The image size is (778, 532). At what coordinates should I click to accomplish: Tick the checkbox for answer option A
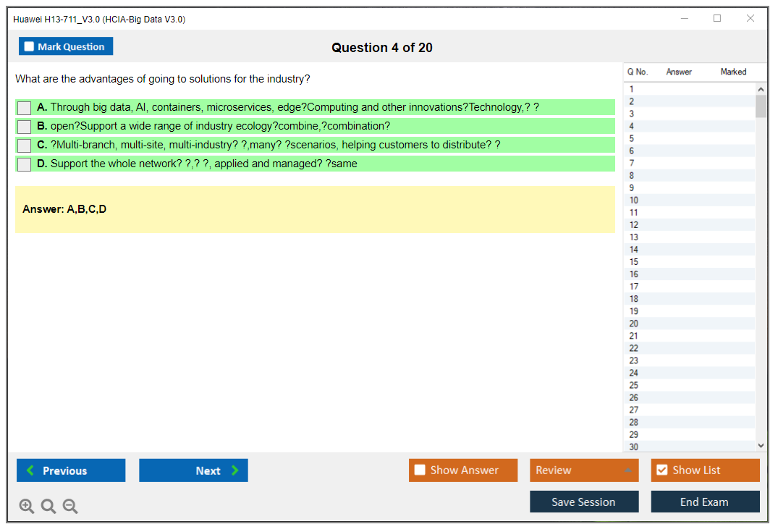pyautogui.click(x=25, y=108)
